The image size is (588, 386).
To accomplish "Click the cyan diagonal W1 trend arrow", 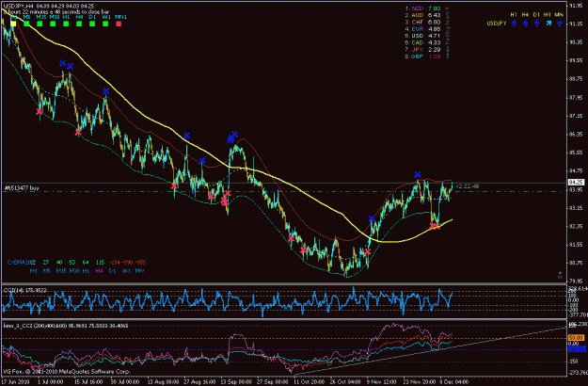I will tap(548, 24).
